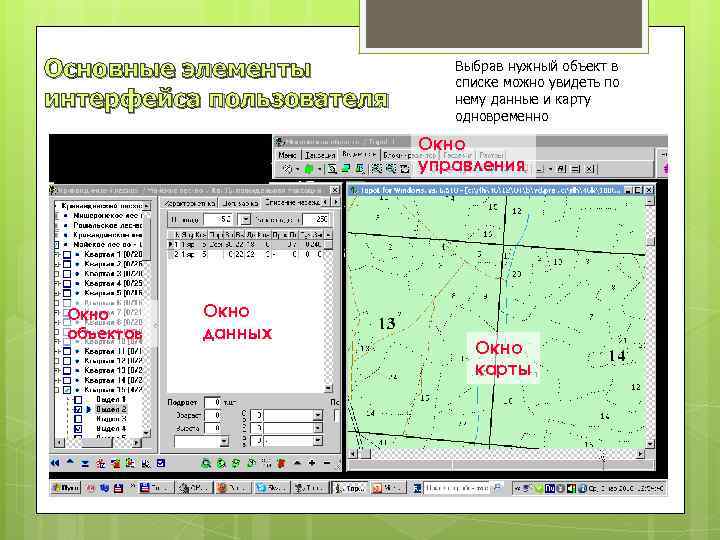The width and height of the screenshot is (720, 540).
Task: Click the blue quick launch icon next to Start
Action: pyautogui.click(x=104, y=488)
